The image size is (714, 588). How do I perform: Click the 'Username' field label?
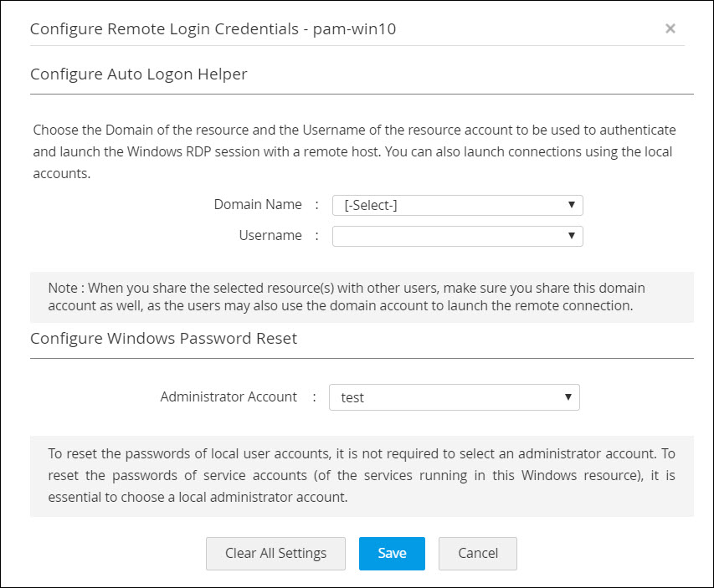(x=270, y=236)
